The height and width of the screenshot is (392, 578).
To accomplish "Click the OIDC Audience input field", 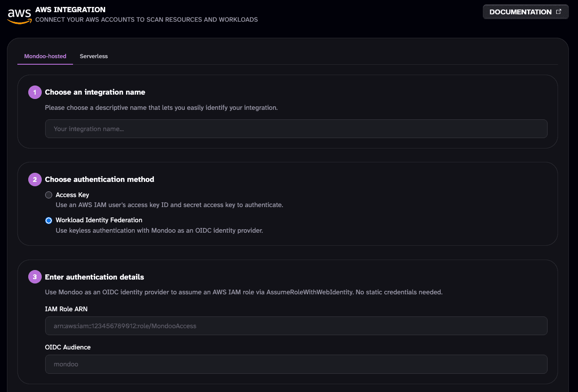I will coord(296,364).
